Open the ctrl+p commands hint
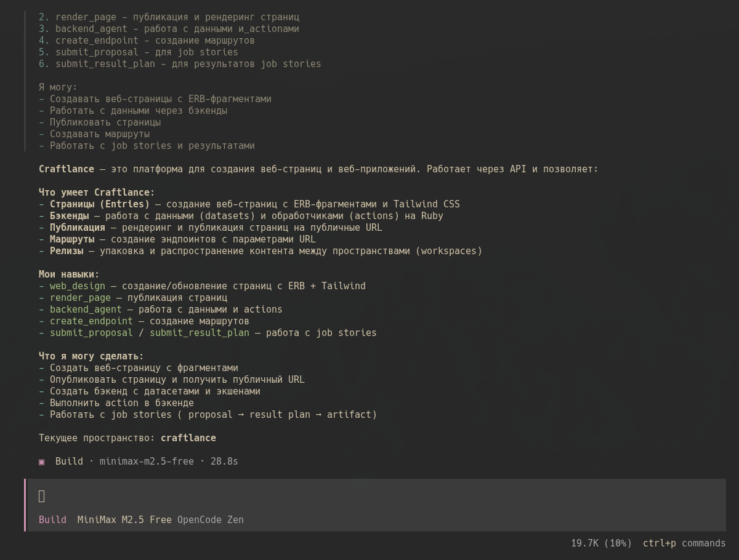This screenshot has height=560, width=739. (x=684, y=543)
